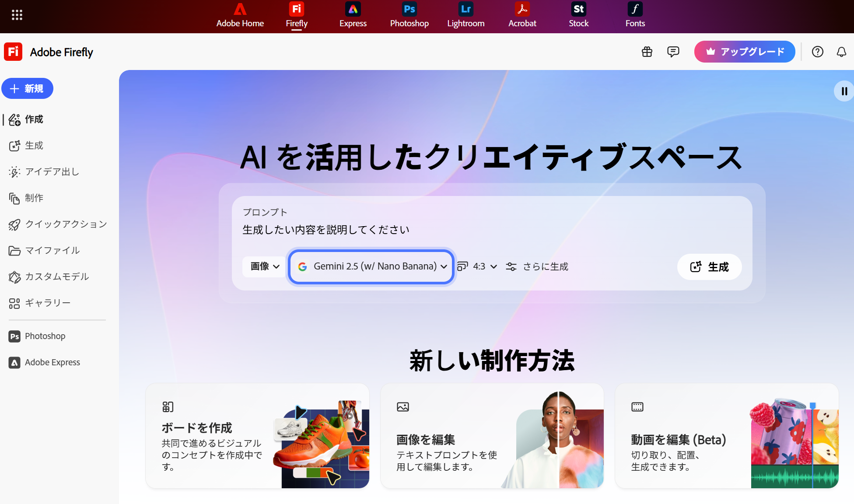This screenshot has width=854, height=504.
Task: Click the アップグレード button
Action: coord(744,52)
